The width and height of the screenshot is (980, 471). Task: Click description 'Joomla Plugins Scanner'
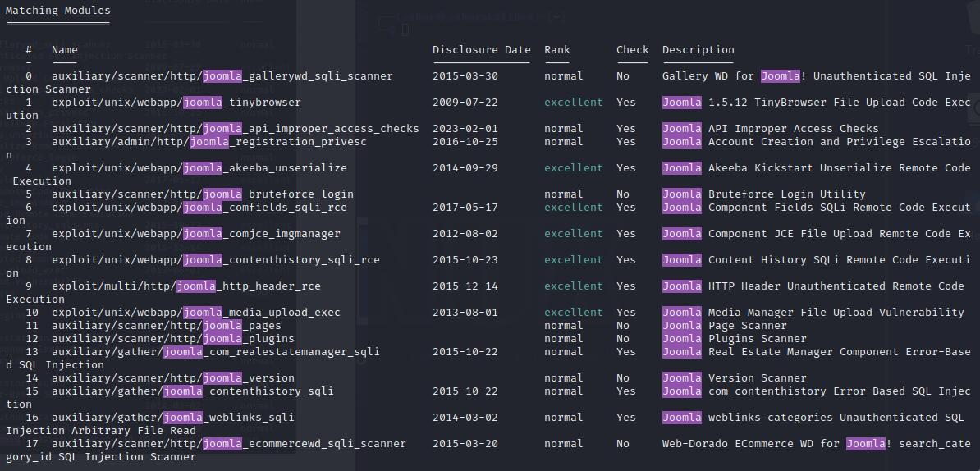click(x=735, y=339)
